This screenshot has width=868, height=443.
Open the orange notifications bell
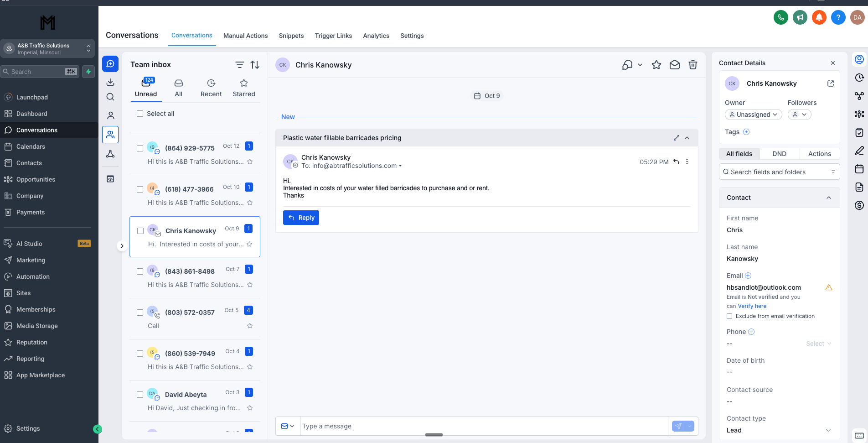(819, 18)
